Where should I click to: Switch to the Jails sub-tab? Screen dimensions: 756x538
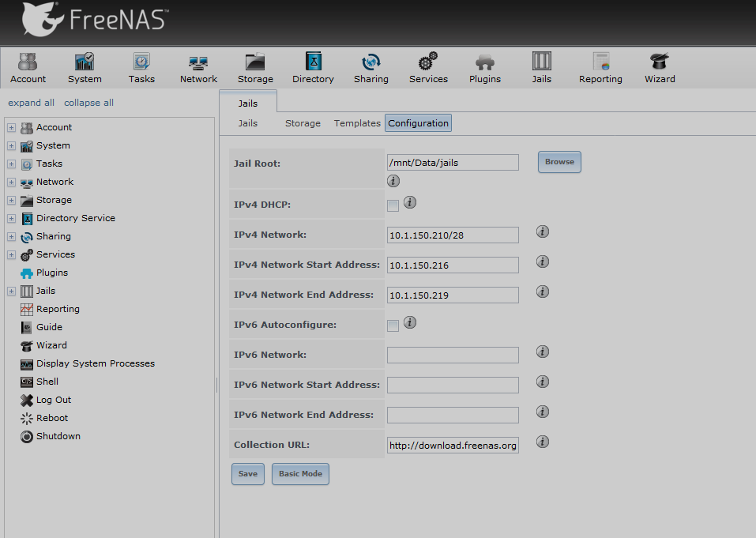tap(248, 123)
